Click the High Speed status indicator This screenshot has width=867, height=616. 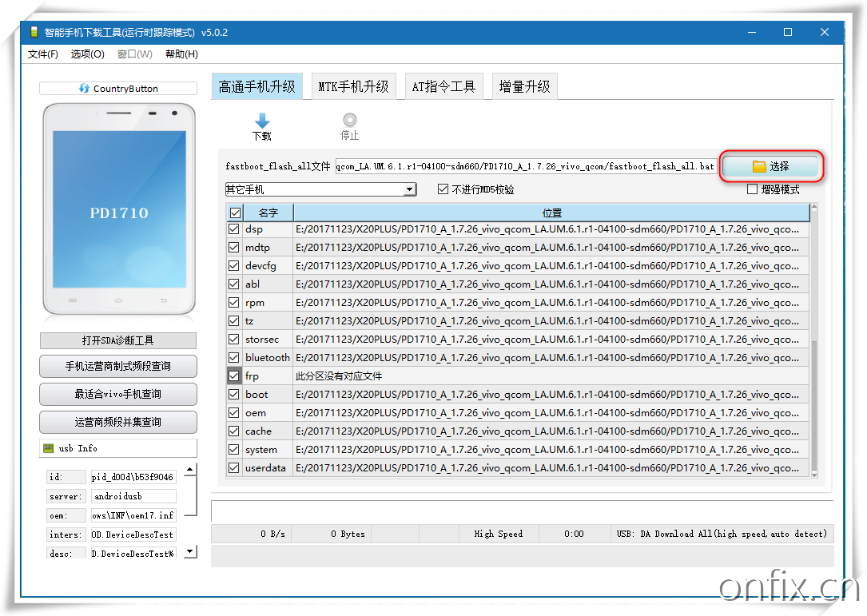(x=499, y=534)
